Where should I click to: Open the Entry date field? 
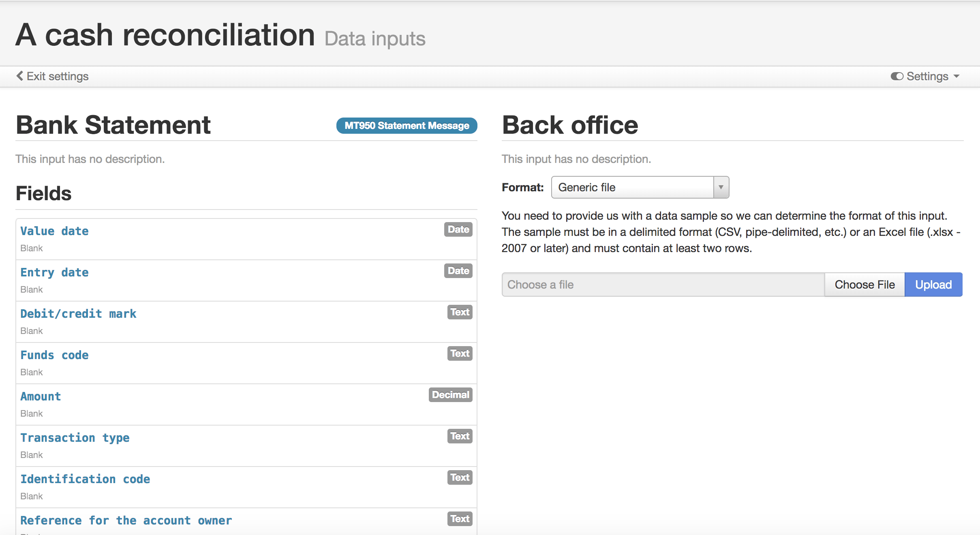click(54, 272)
